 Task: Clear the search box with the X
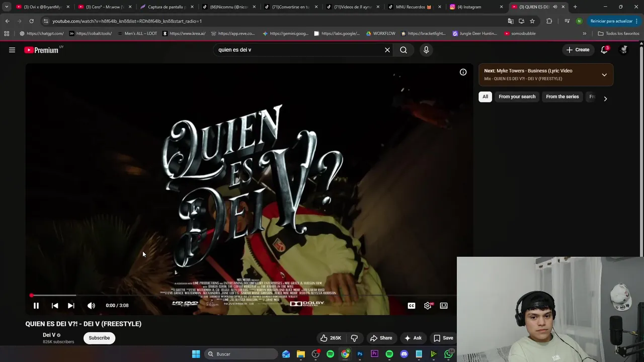coord(387,50)
